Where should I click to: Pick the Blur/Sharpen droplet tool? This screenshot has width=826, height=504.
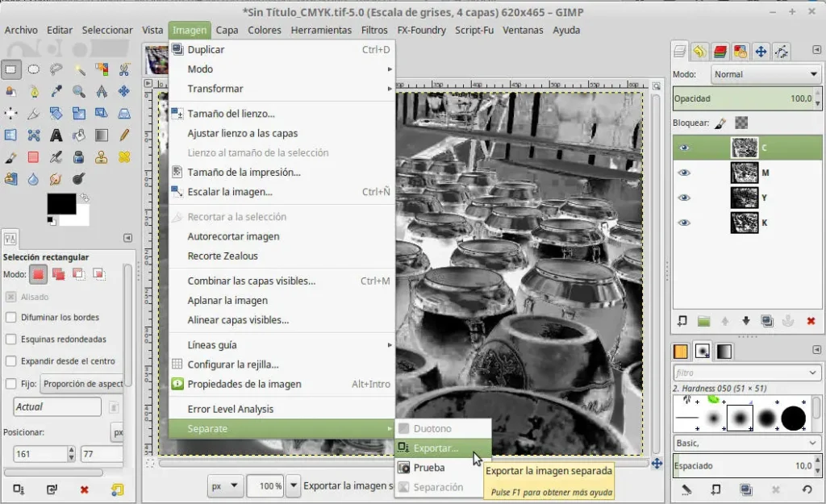click(x=33, y=179)
